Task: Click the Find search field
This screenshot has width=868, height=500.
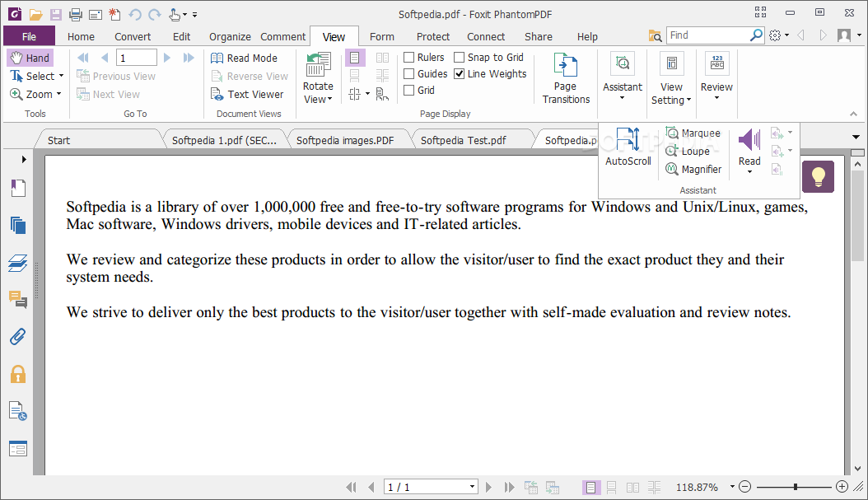Action: [709, 35]
